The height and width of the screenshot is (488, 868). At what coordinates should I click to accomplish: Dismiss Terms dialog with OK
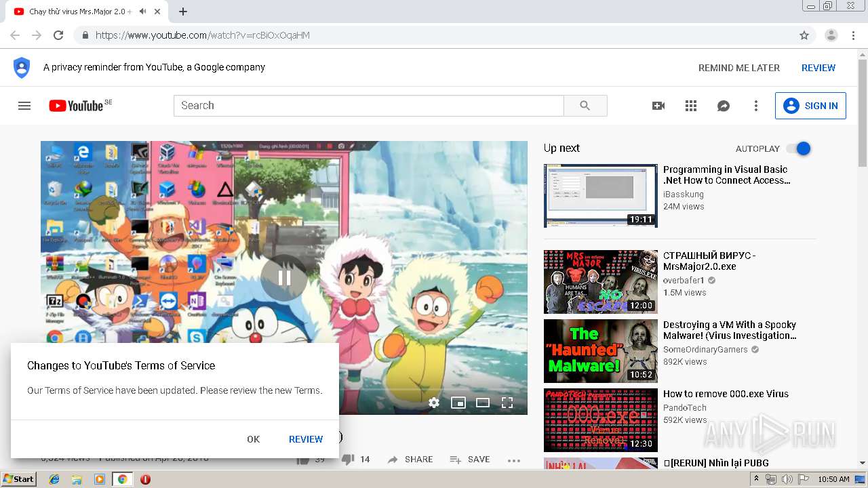click(x=254, y=439)
